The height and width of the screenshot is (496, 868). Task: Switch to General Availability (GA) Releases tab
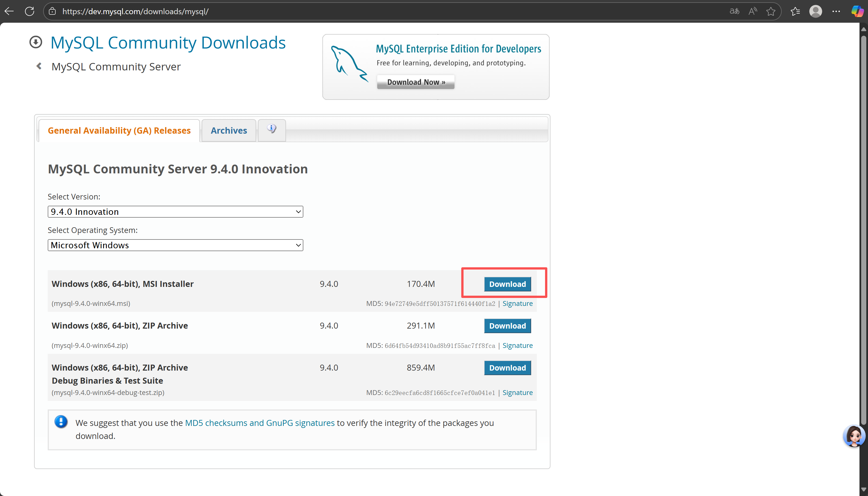(x=119, y=131)
